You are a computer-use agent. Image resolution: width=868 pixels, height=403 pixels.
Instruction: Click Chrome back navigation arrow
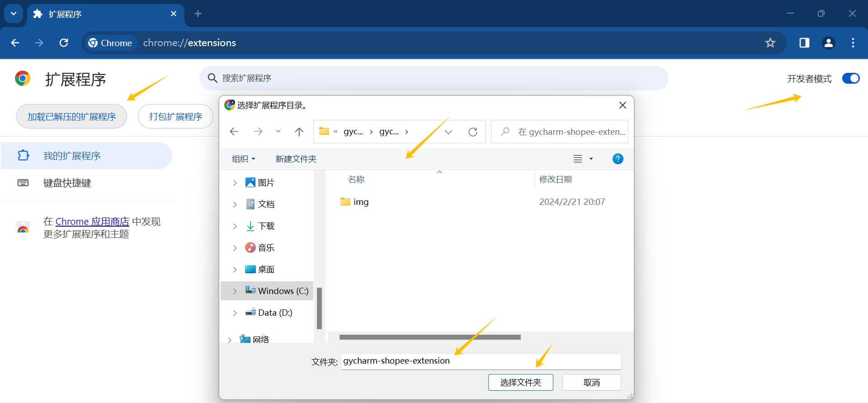(x=15, y=43)
